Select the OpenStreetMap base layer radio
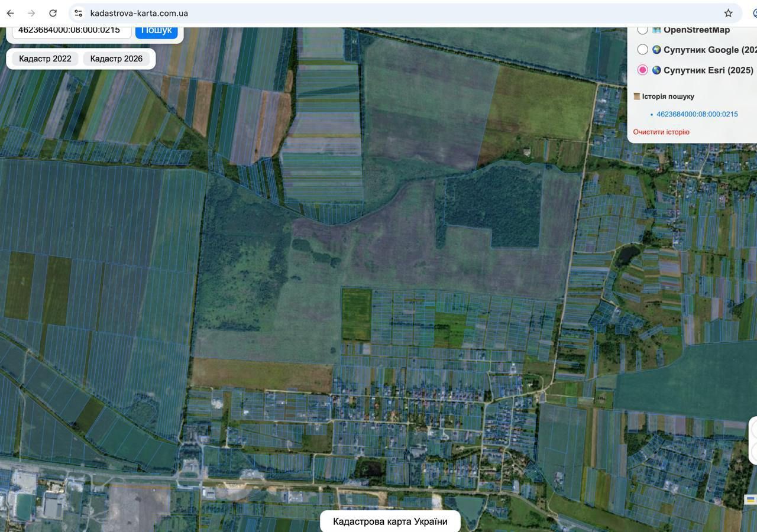 pos(642,30)
